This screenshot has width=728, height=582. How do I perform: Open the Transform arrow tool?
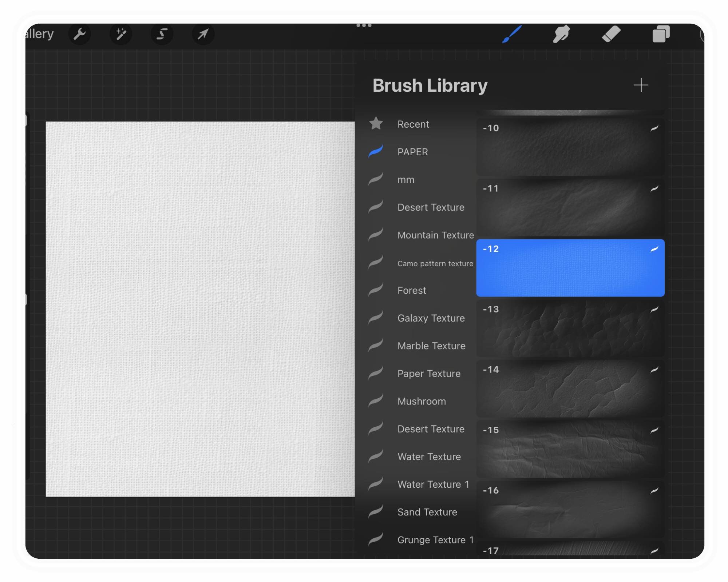203,34
